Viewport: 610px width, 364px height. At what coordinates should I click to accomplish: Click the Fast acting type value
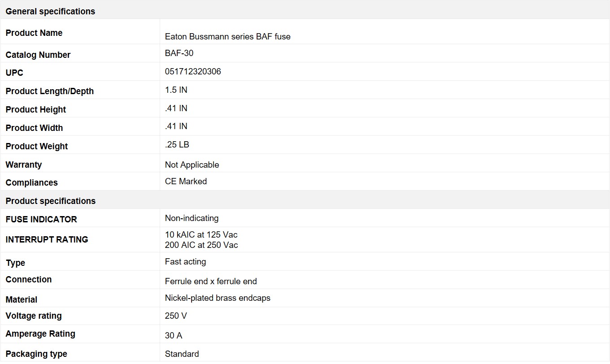point(185,261)
